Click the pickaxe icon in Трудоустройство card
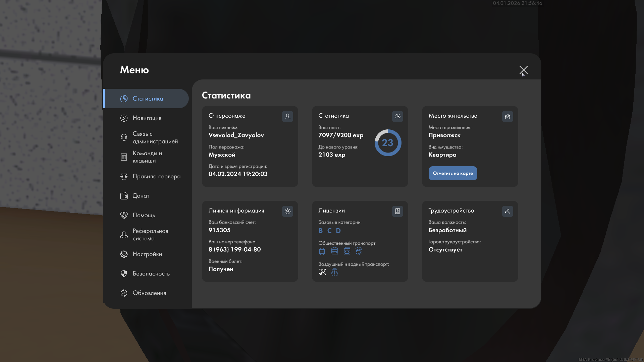The height and width of the screenshot is (362, 644). tap(507, 212)
